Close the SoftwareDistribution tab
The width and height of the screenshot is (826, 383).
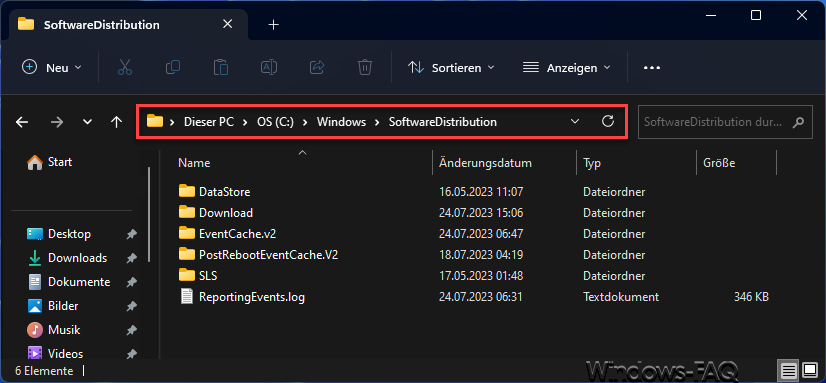click(228, 24)
